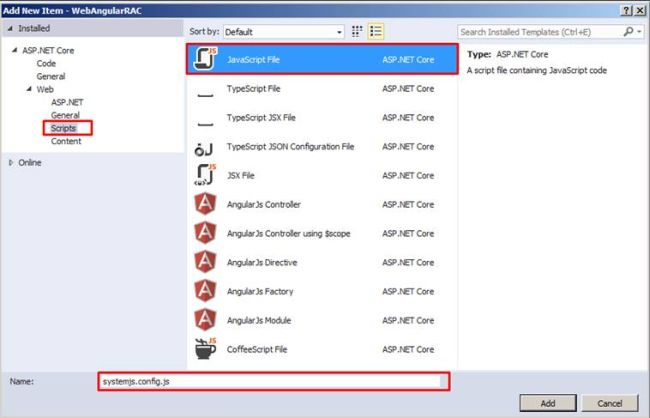Select General under ASP.NET Core
This screenshot has height=418, width=650.
click(51, 76)
